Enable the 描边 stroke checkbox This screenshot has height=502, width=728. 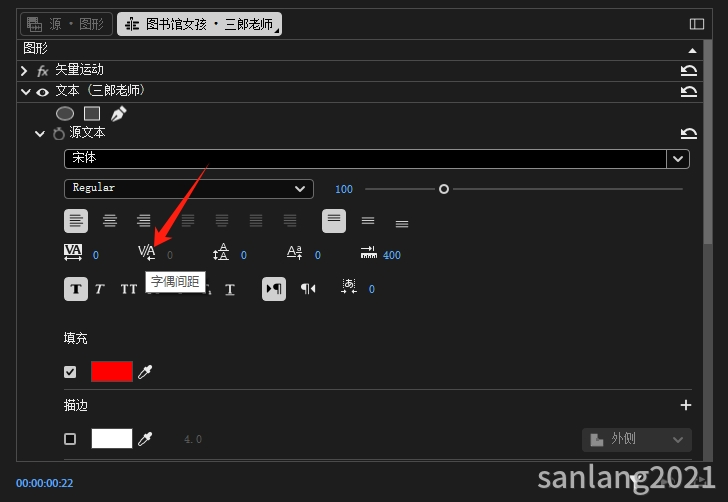pos(70,439)
